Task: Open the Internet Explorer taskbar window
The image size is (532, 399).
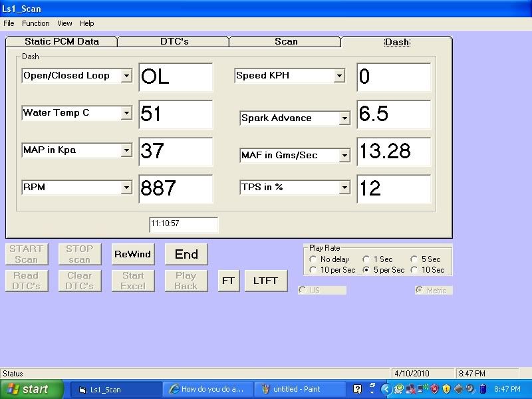Action: (207, 389)
